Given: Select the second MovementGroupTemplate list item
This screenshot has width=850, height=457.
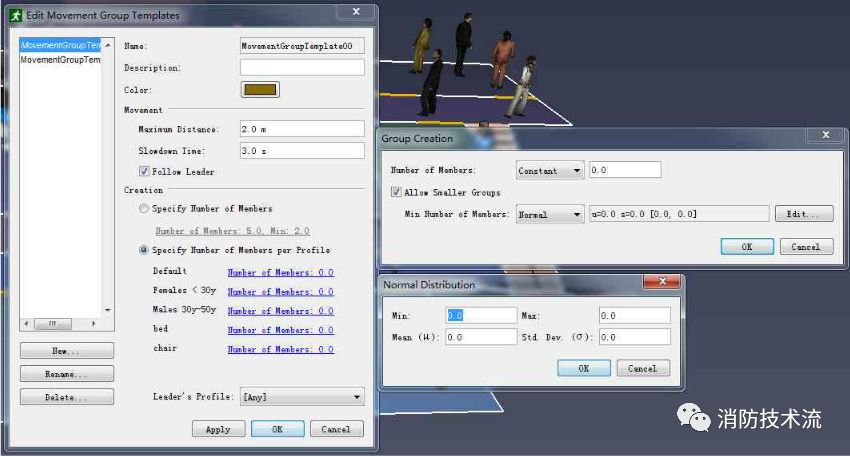Looking at the screenshot, I should click(x=60, y=60).
